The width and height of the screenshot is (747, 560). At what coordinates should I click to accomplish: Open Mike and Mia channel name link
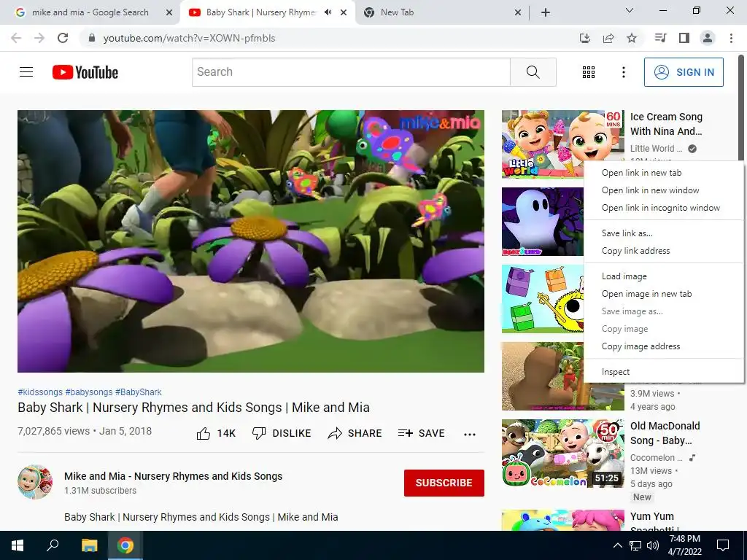click(174, 476)
